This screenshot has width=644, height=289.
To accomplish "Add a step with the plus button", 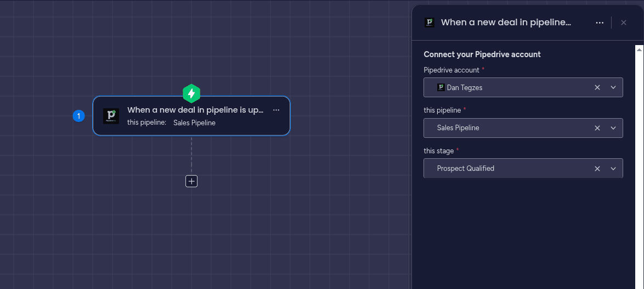I will 191,181.
